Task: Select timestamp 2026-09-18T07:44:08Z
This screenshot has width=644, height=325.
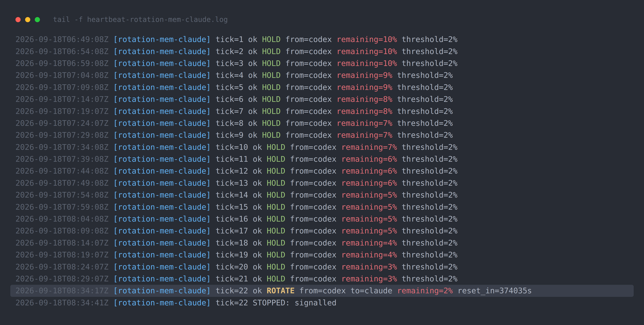Action: coord(62,171)
